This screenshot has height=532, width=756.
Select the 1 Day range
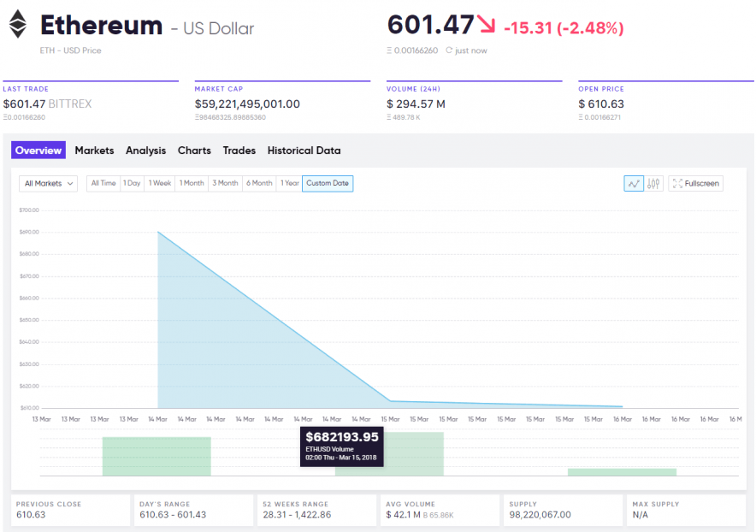tap(132, 183)
